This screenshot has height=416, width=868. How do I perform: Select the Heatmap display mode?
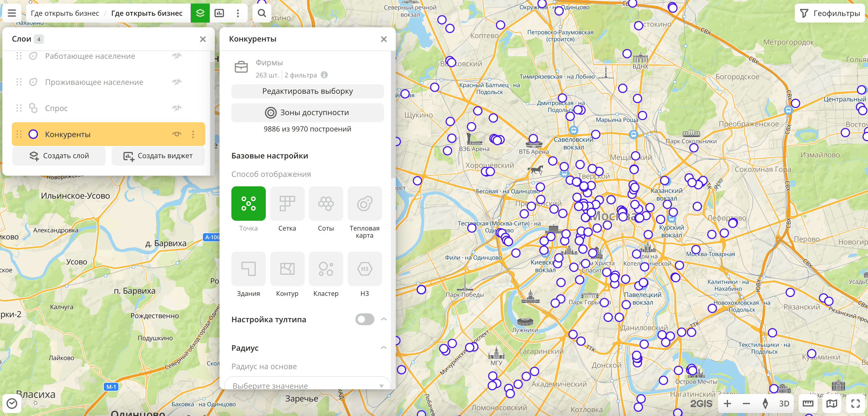[364, 204]
